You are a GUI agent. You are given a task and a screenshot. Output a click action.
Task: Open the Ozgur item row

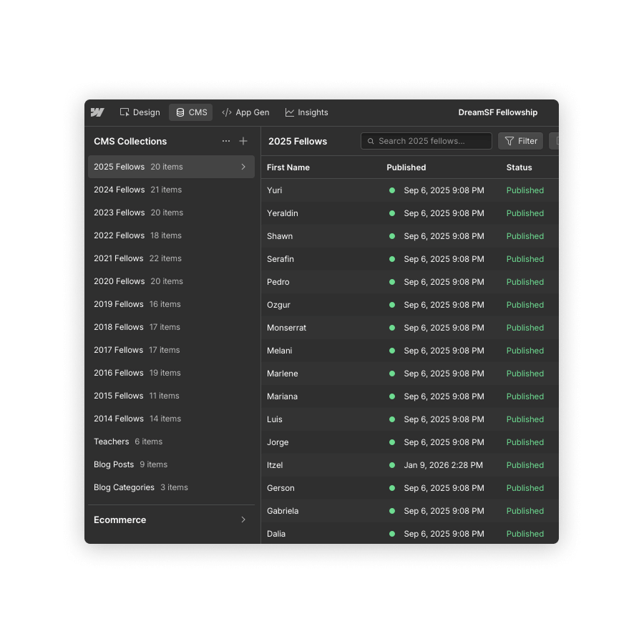click(x=410, y=305)
